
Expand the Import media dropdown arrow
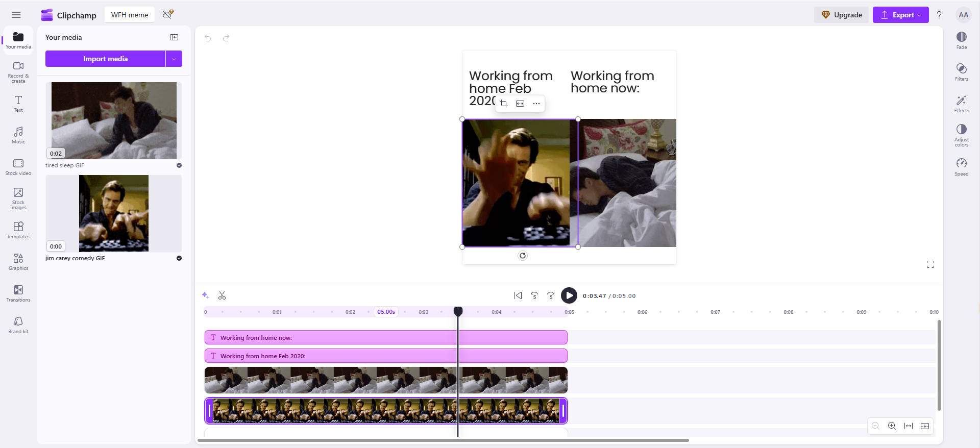coord(174,59)
